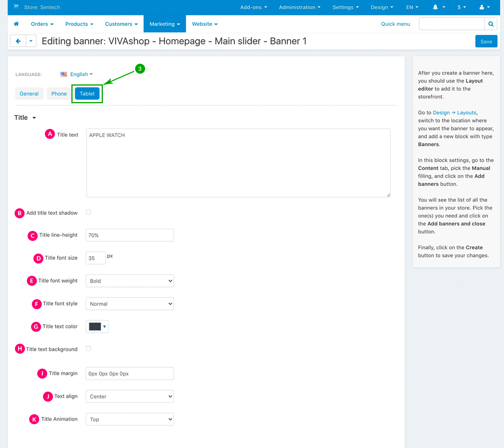The height and width of the screenshot is (448, 504).
Task: Click the shopping cart store icon
Action: click(16, 7)
